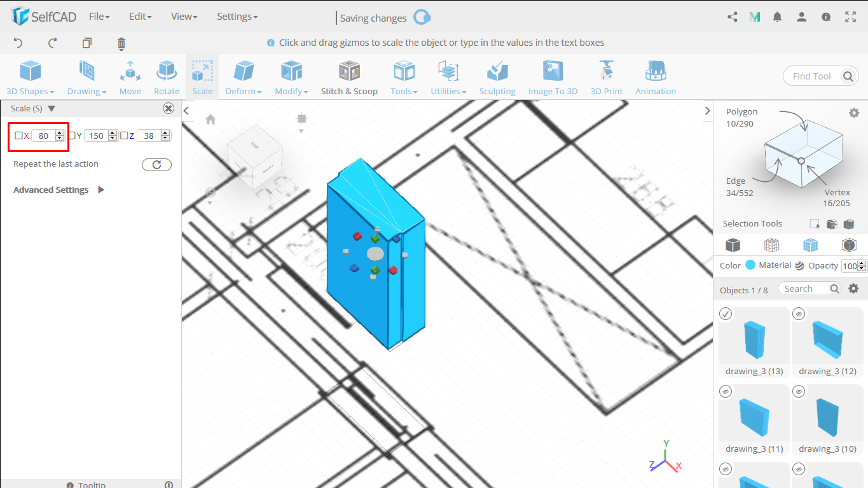Deselect drawing_3 (13) checkmark
The width and height of the screenshot is (868, 488).
tap(726, 314)
